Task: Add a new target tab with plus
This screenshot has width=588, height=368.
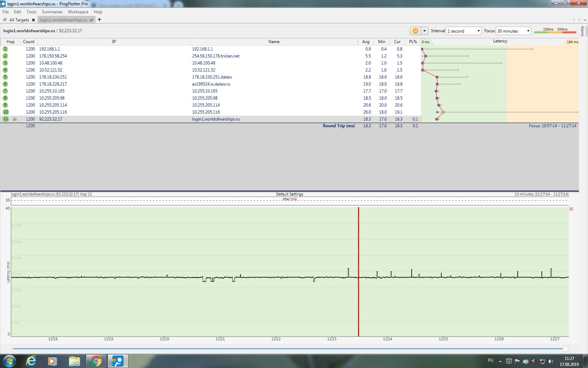Action: point(99,20)
